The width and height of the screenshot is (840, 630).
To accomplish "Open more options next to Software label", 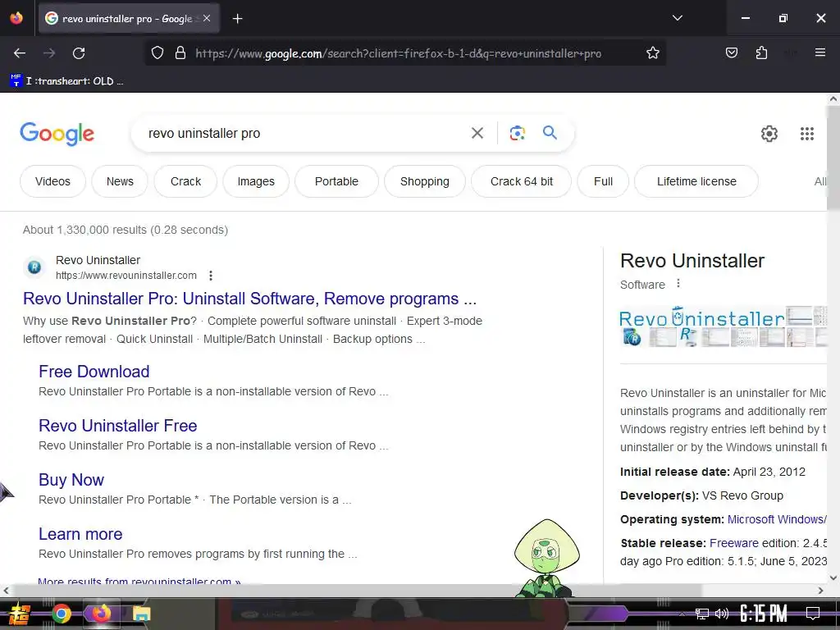I will (678, 283).
